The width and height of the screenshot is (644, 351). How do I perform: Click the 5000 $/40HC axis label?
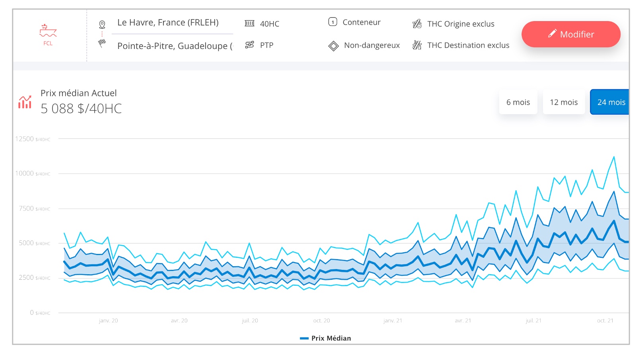[35, 243]
